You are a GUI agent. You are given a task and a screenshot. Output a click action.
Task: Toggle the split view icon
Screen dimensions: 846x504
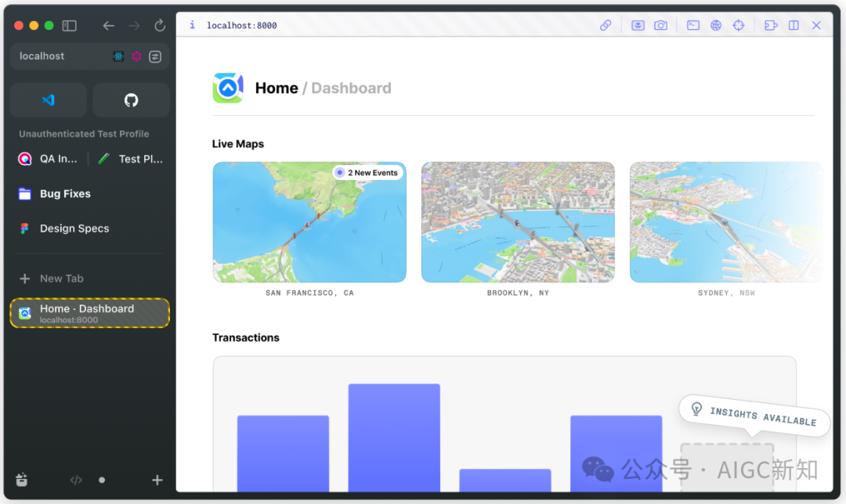tap(794, 25)
